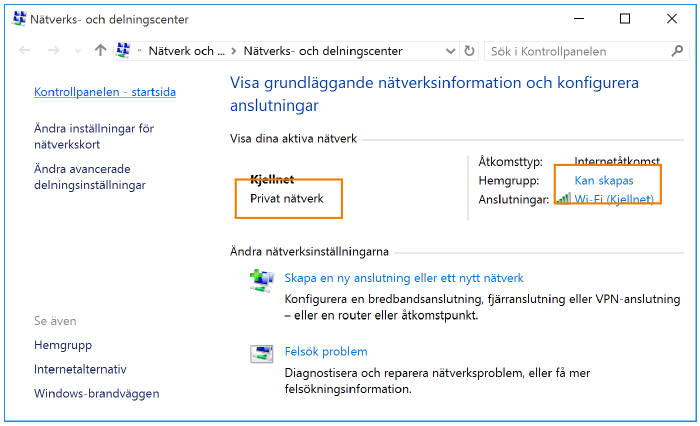Go up one level with the Up arrow
This screenshot has height=426, width=700.
(100, 51)
